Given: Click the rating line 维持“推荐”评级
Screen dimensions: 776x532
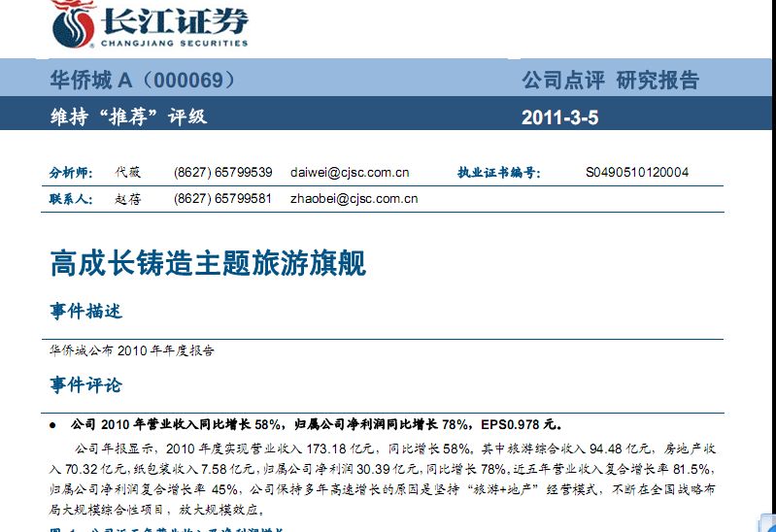Looking at the screenshot, I should click(x=128, y=116).
